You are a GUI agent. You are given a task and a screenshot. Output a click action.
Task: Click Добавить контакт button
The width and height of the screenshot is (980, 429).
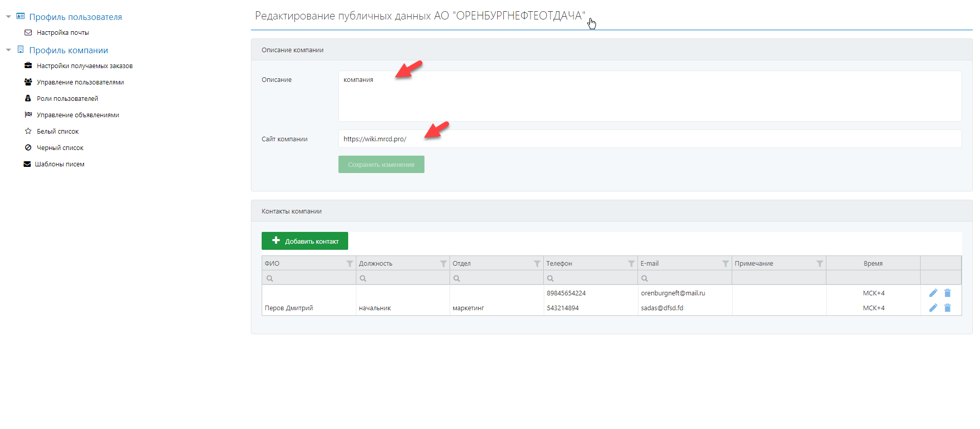pos(305,241)
